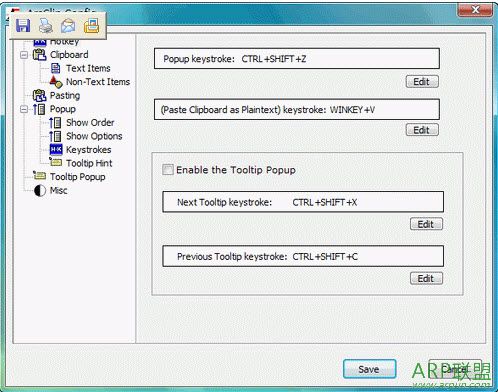The width and height of the screenshot is (498, 392).
Task: Select Non-Text Items in the tree
Action: [x=98, y=82]
